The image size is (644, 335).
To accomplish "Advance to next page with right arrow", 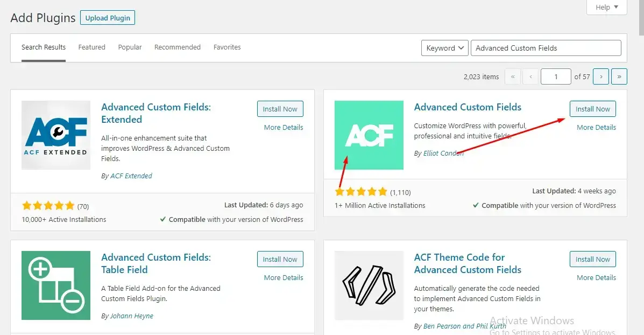I will (x=600, y=76).
